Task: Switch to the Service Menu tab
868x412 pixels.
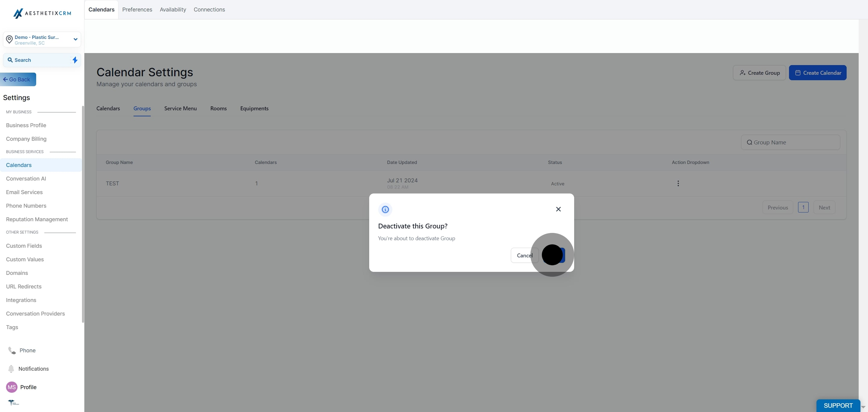Action: [180, 109]
